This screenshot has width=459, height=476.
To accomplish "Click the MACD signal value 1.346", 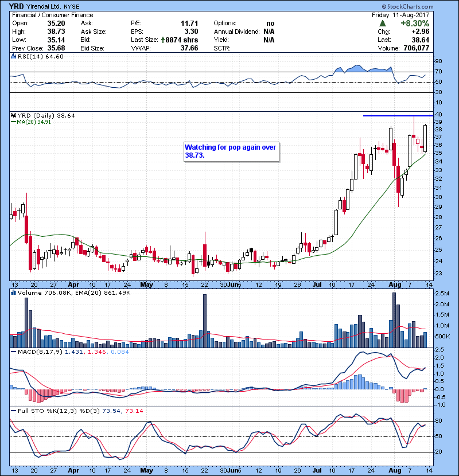I will (96, 352).
